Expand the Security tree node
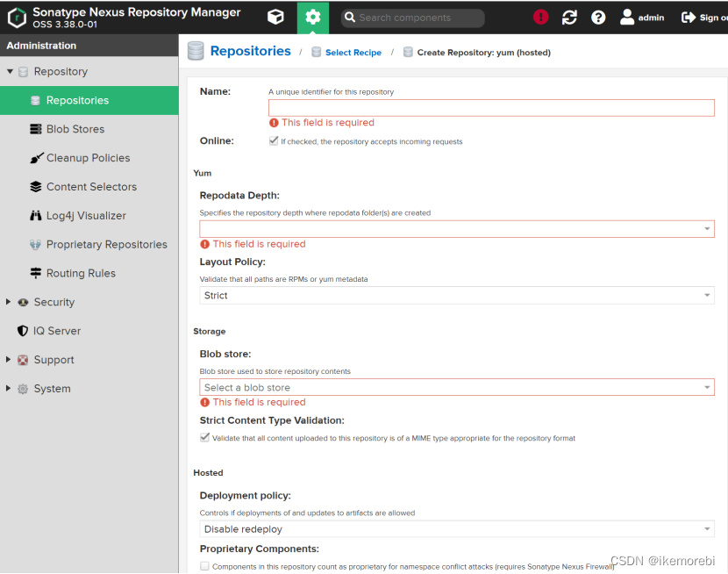The width and height of the screenshot is (728, 574). [9, 302]
